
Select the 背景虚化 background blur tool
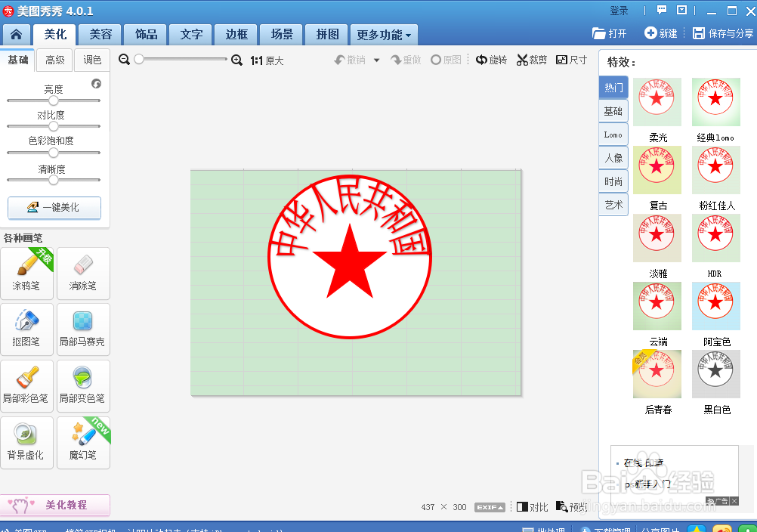coord(27,443)
